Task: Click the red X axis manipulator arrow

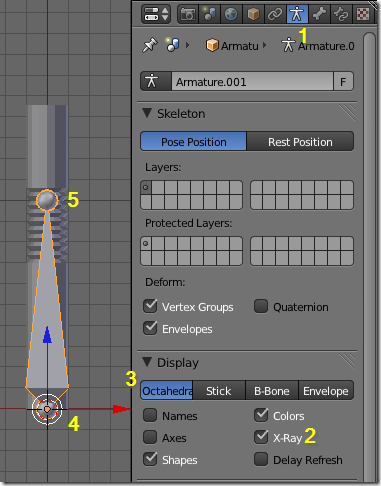Action: (x=121, y=409)
